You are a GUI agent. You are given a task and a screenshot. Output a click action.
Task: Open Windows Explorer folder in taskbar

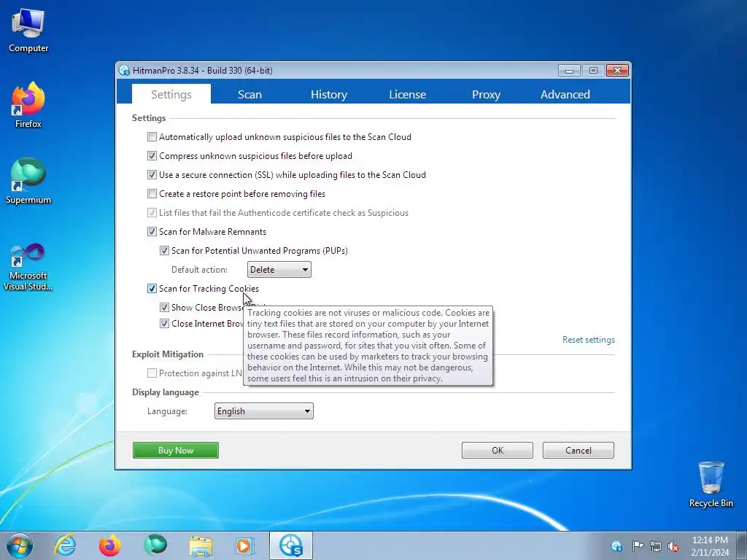201,545
